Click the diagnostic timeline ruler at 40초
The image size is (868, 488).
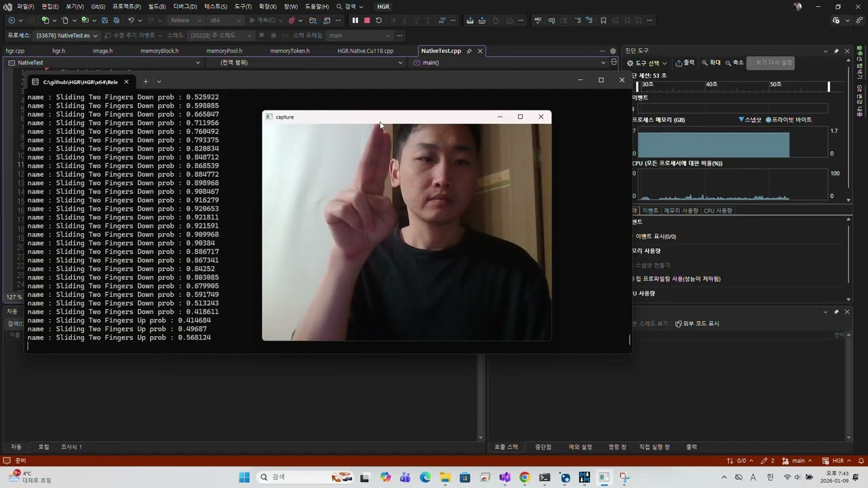711,84
